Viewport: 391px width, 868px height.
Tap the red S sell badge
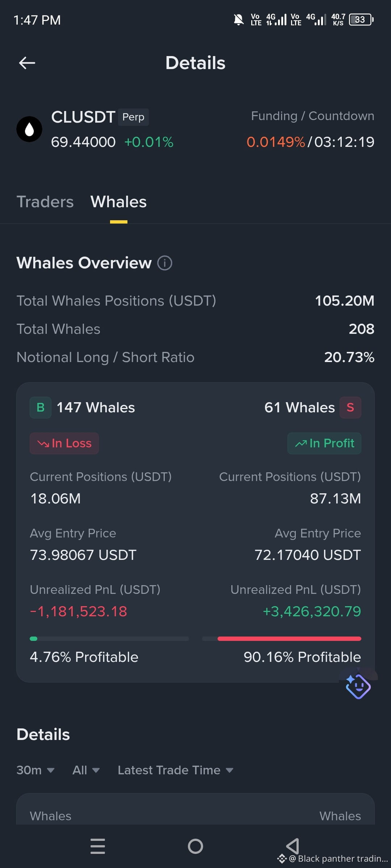(350, 408)
